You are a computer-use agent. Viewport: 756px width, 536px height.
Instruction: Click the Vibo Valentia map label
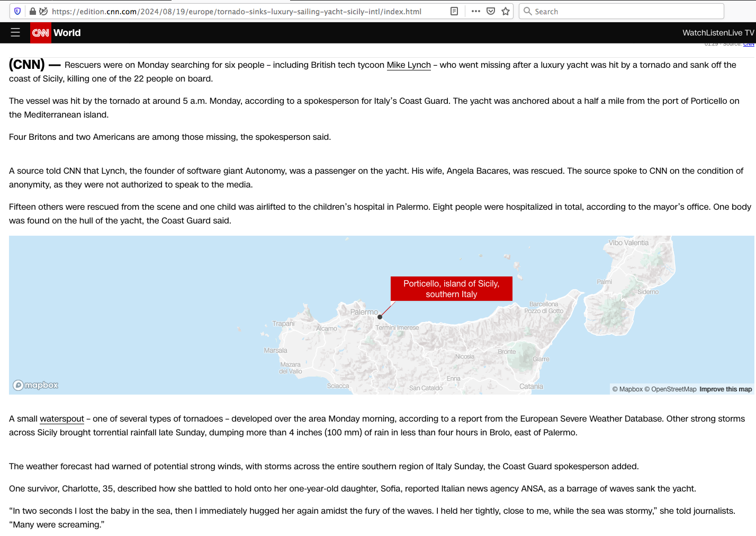628,243
